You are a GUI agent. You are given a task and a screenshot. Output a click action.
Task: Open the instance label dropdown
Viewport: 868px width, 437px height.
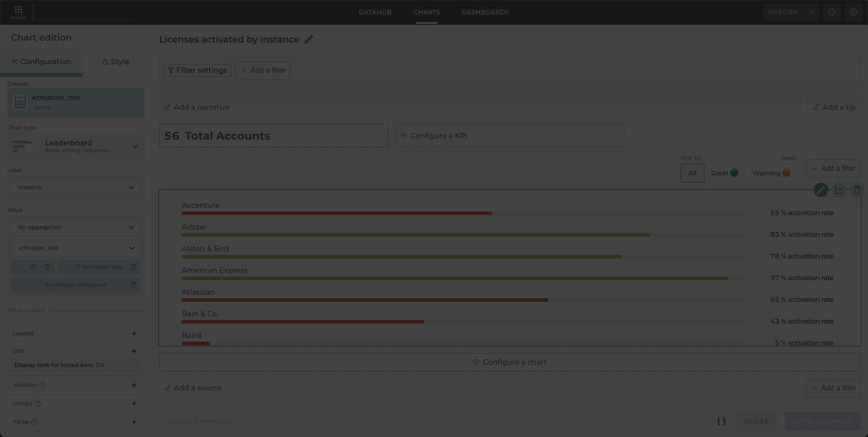(75, 188)
